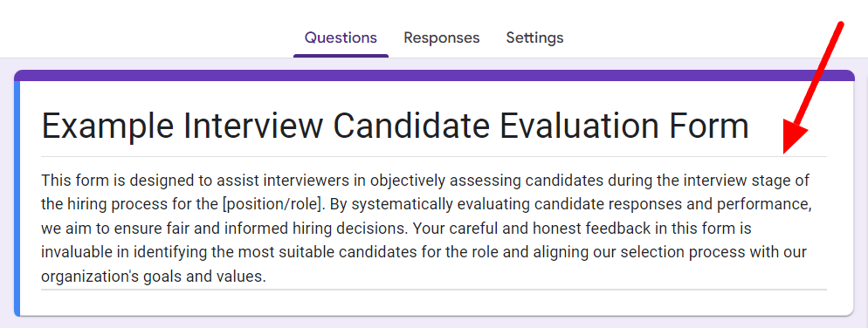Click the word "Candidate" in the title
The width and height of the screenshot is (868, 328).
pos(410,125)
